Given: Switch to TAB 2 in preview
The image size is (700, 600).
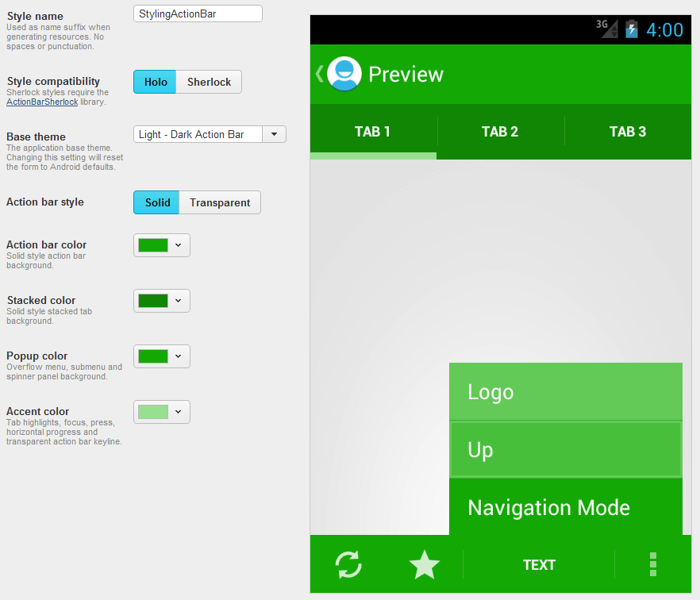Looking at the screenshot, I should pos(501,132).
